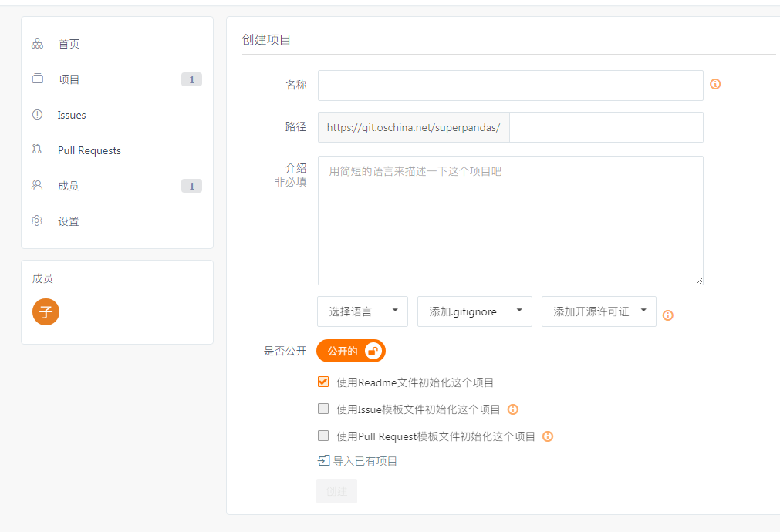Click the https://git.oschina.net/superpandas/ prefix text
780x532 pixels.
pos(414,127)
